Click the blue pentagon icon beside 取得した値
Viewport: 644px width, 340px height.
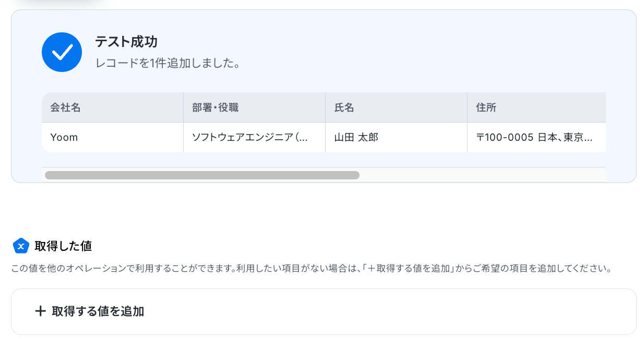click(21, 246)
